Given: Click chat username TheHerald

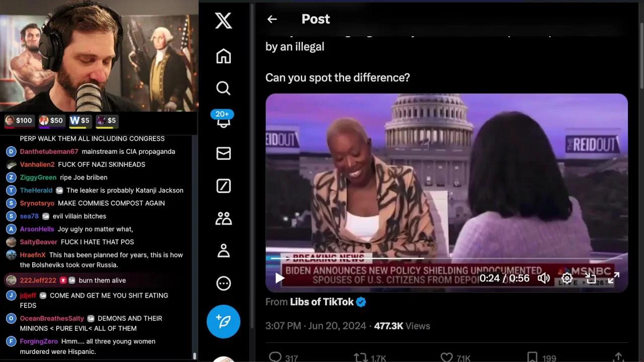Looking at the screenshot, I should (36, 190).
